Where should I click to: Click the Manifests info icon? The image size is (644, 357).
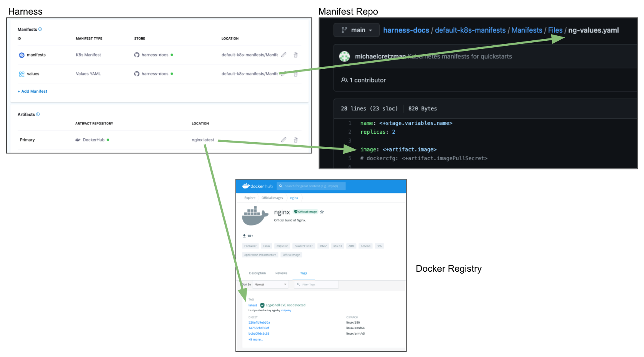(40, 29)
